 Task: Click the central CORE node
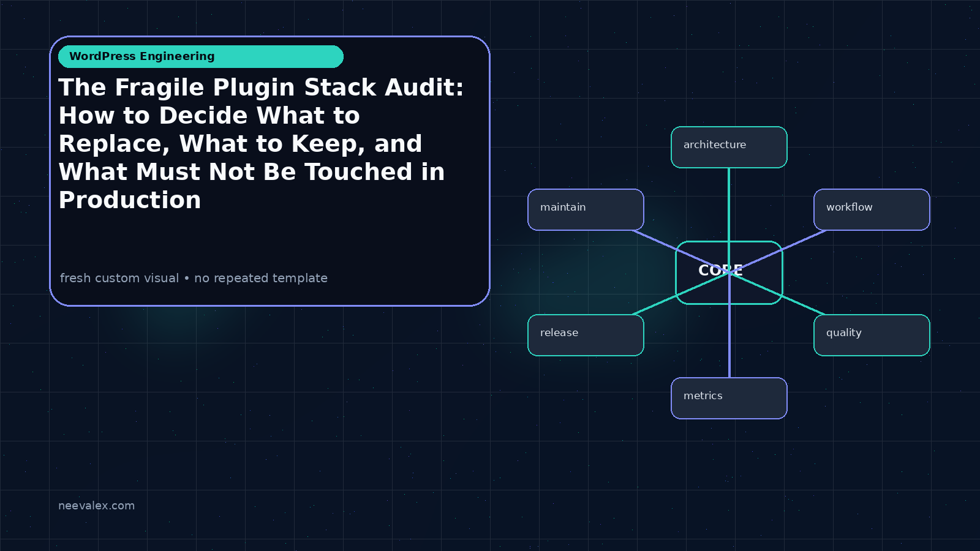tap(729, 272)
